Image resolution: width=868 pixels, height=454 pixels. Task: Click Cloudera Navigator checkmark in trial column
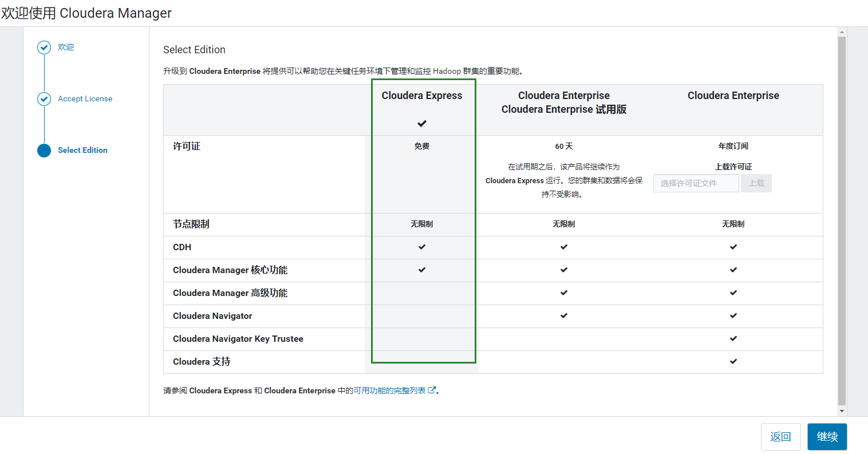(x=564, y=315)
